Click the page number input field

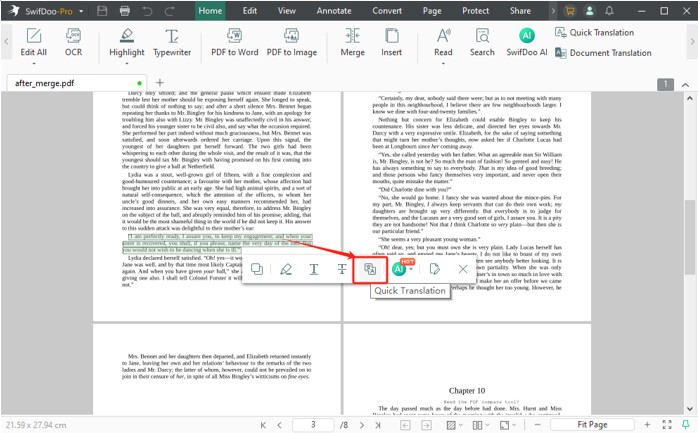(313, 425)
